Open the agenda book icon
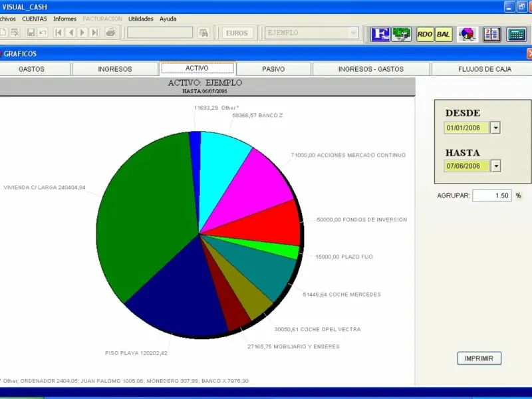Image resolution: width=532 pixels, height=399 pixels. click(x=491, y=35)
